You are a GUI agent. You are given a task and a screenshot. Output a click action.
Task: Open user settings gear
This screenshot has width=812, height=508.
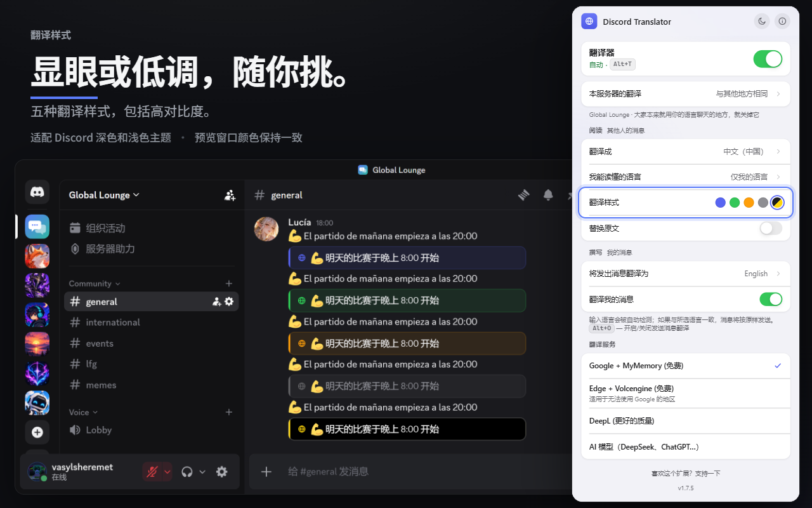(221, 471)
